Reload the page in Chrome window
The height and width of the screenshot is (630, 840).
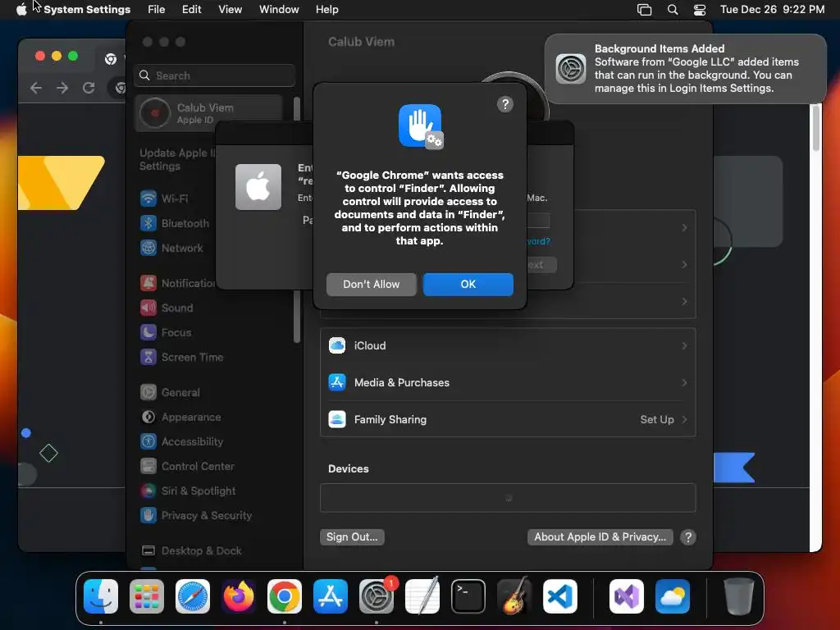(x=89, y=88)
